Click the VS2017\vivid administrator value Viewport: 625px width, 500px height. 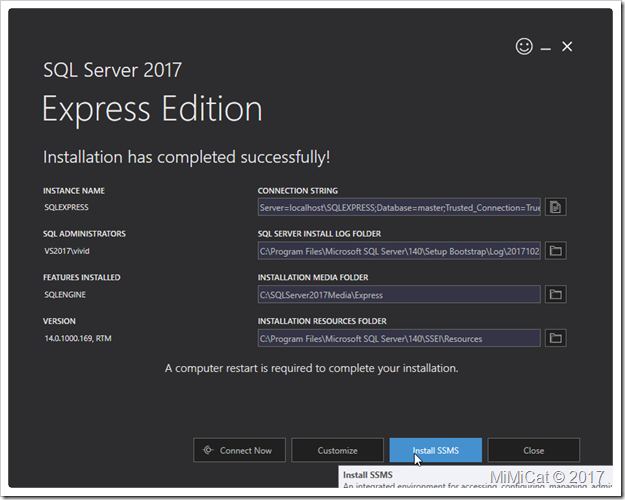(x=67, y=251)
